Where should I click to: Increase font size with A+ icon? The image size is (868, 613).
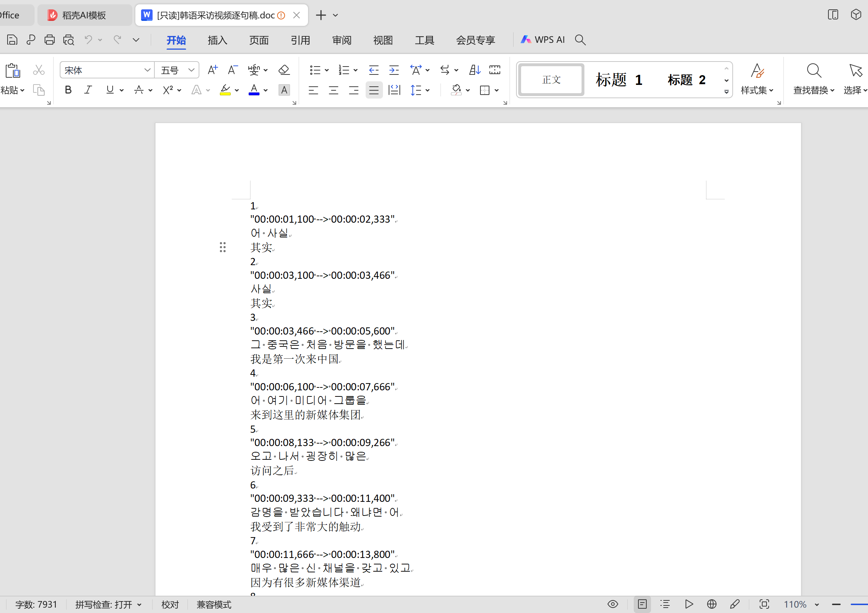click(x=212, y=70)
